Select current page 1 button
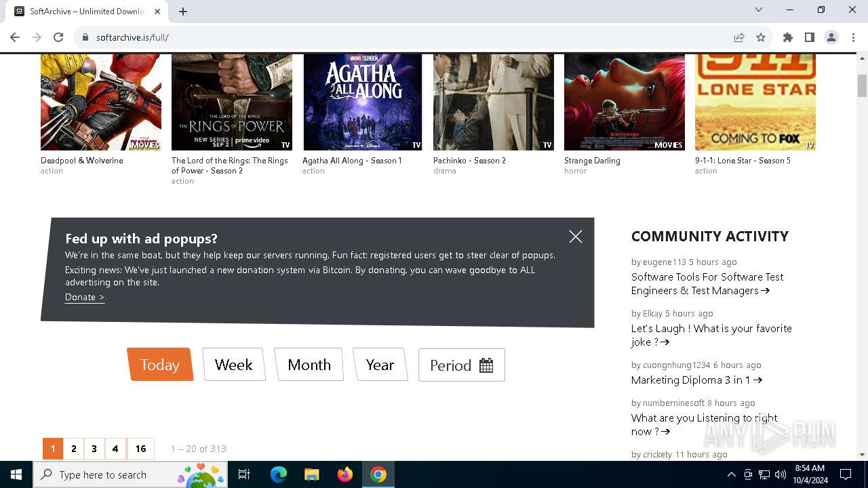This screenshot has height=488, width=868. coord(53,449)
